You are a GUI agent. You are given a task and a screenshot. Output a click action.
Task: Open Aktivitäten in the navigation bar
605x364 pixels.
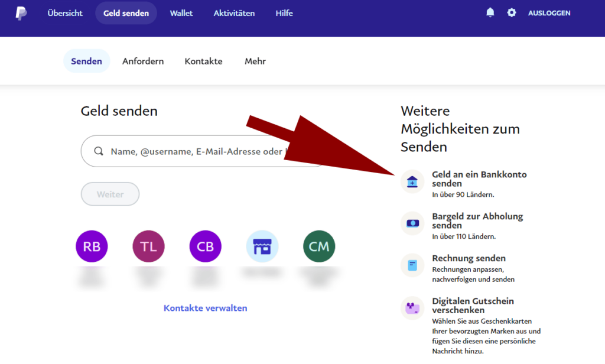[x=234, y=13]
